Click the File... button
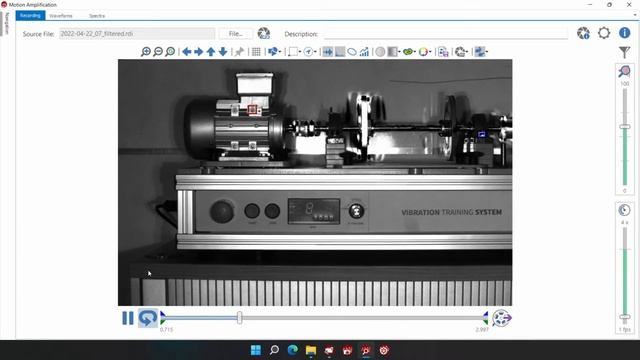Image resolution: width=640 pixels, height=360 pixels. (x=236, y=34)
